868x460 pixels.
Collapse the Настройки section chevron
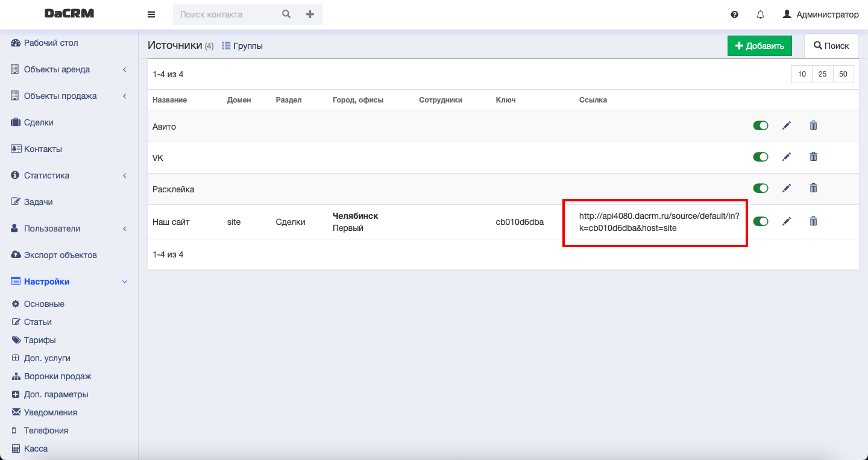[x=125, y=282]
